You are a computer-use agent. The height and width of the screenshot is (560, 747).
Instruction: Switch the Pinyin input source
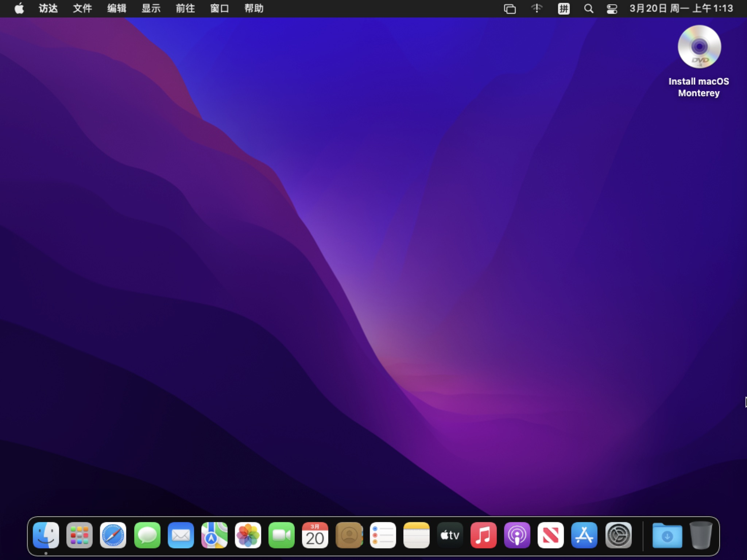click(564, 9)
